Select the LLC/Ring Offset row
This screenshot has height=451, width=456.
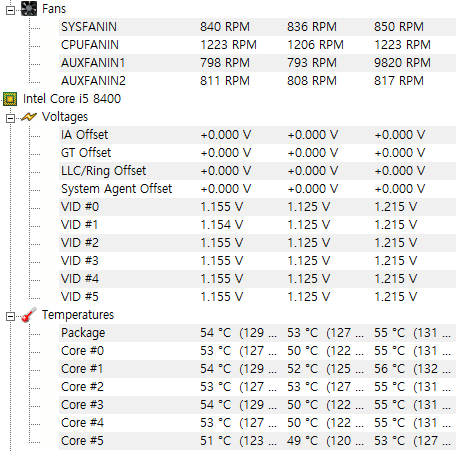pos(257,171)
